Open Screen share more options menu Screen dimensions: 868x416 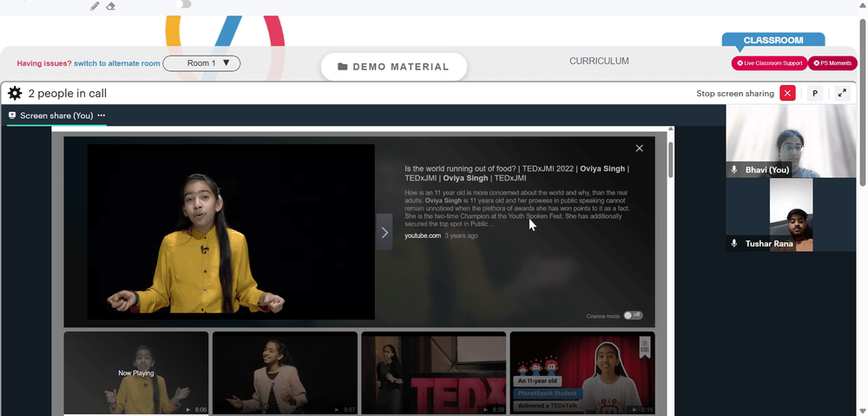(102, 116)
